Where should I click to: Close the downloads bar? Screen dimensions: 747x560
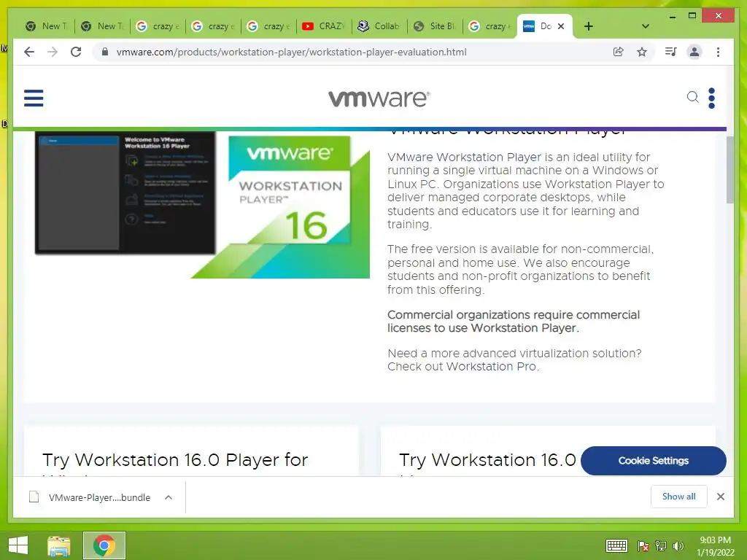720,497
